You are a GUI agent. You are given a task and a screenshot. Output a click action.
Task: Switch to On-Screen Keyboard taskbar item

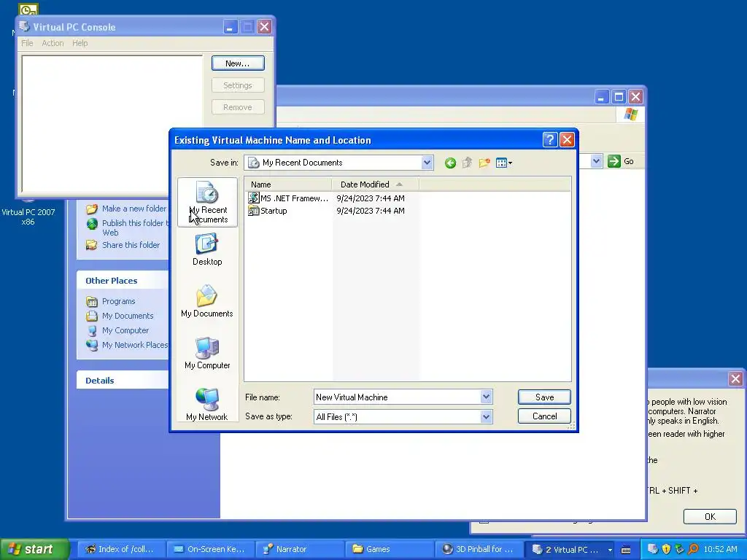[211, 549]
